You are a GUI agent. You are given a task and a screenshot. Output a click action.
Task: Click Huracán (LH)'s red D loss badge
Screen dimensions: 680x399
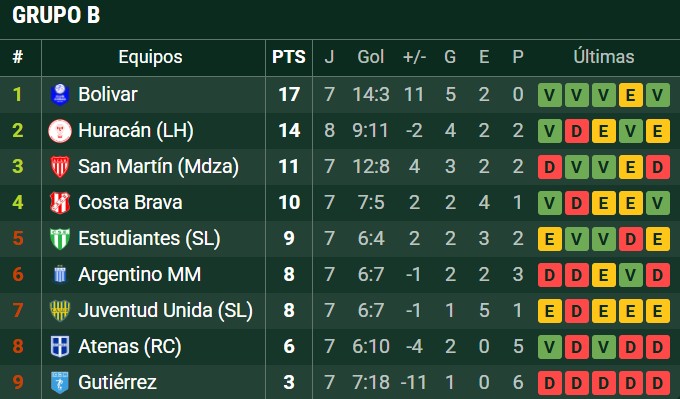point(577,131)
